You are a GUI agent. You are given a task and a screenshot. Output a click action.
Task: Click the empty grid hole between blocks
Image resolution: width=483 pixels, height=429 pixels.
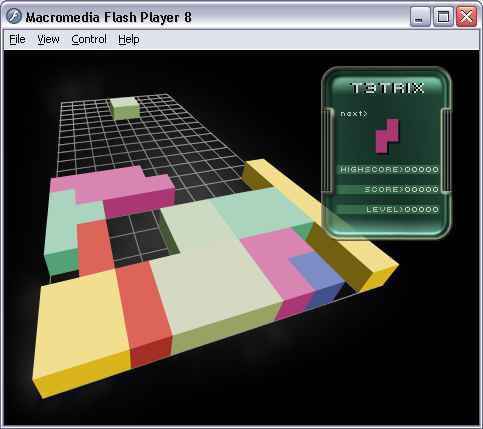[137, 237]
